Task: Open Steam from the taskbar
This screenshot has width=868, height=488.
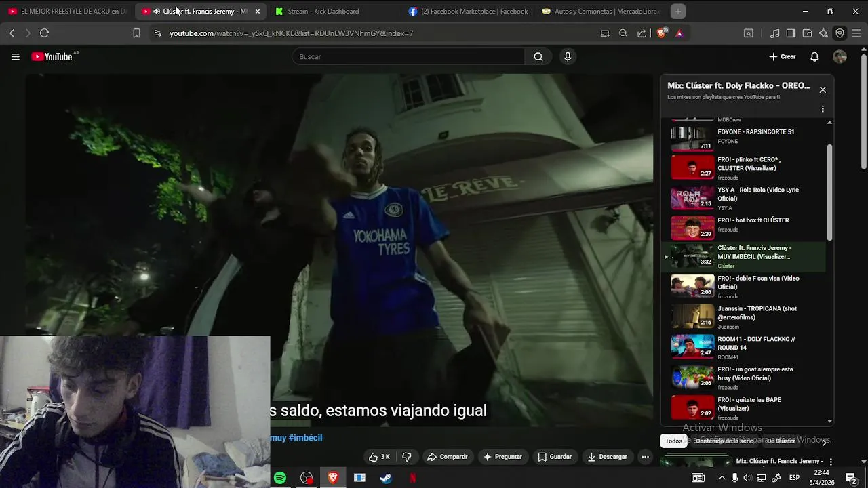Action: (x=385, y=478)
